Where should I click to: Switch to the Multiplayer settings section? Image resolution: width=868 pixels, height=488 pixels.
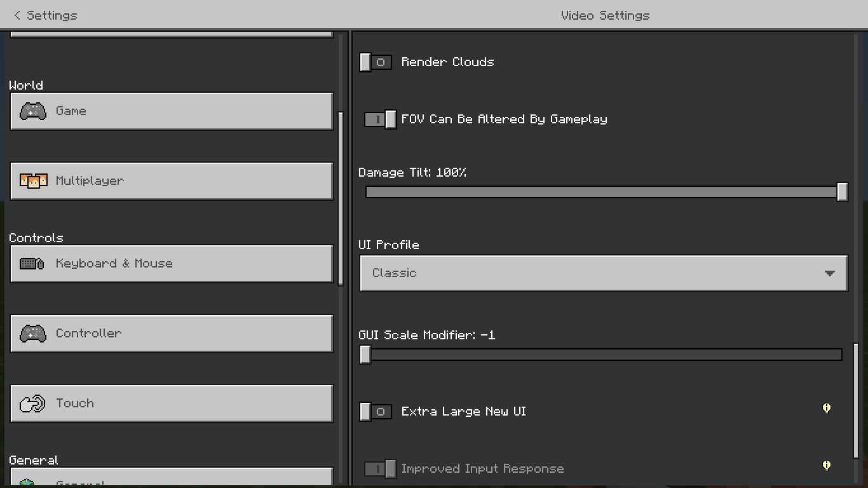tap(172, 181)
